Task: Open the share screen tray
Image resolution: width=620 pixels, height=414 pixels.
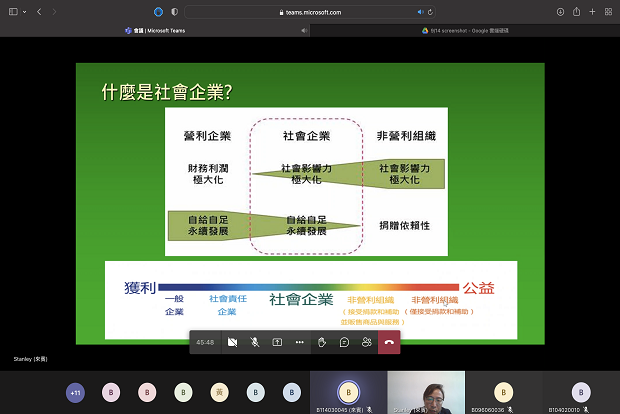Action: pyautogui.click(x=277, y=342)
